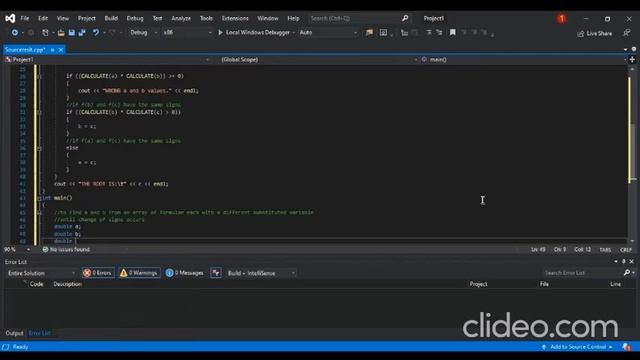Screen dimensions: 640x360
Task: Open the View menu
Action: (x=63, y=18)
